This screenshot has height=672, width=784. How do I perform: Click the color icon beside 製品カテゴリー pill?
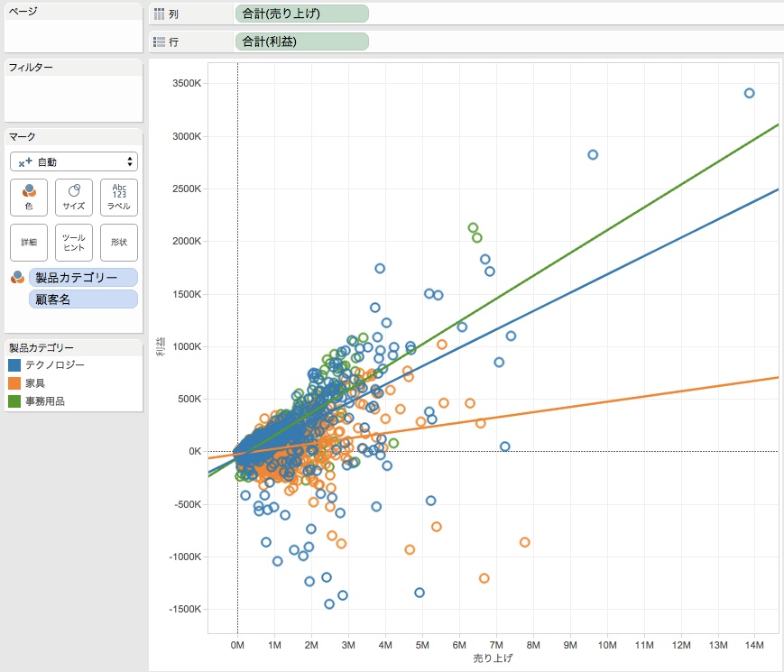click(x=17, y=278)
